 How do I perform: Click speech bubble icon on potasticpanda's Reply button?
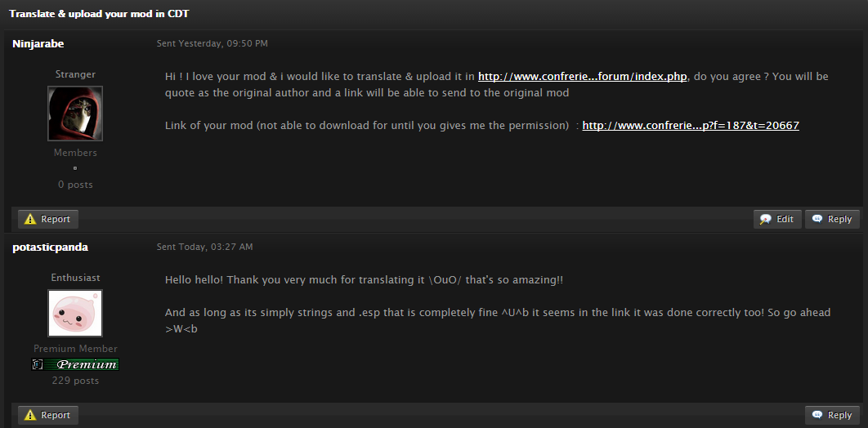[817, 415]
